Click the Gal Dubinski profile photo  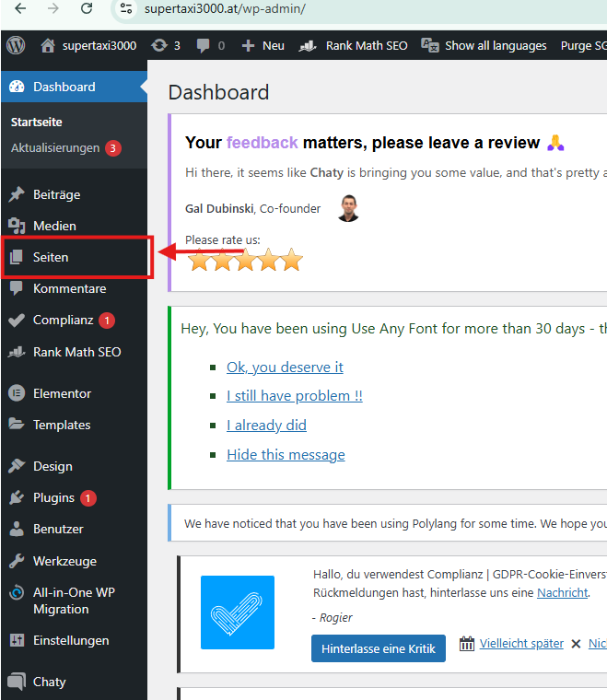click(x=348, y=208)
